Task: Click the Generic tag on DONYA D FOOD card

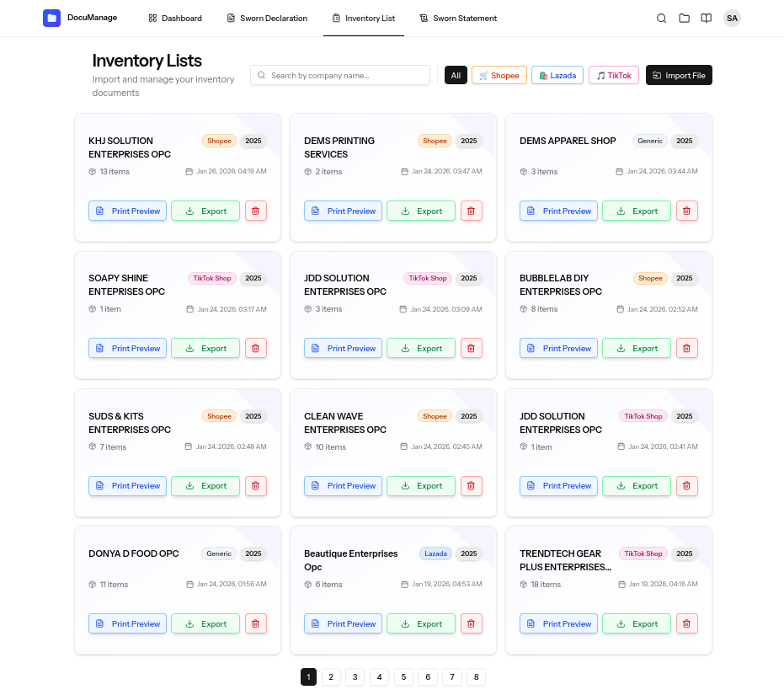Action: coord(218,553)
